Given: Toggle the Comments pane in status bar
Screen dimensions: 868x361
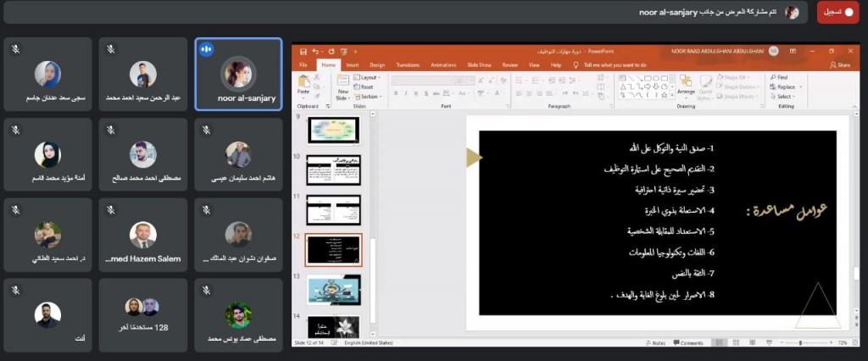Looking at the screenshot, I should click(x=688, y=342).
